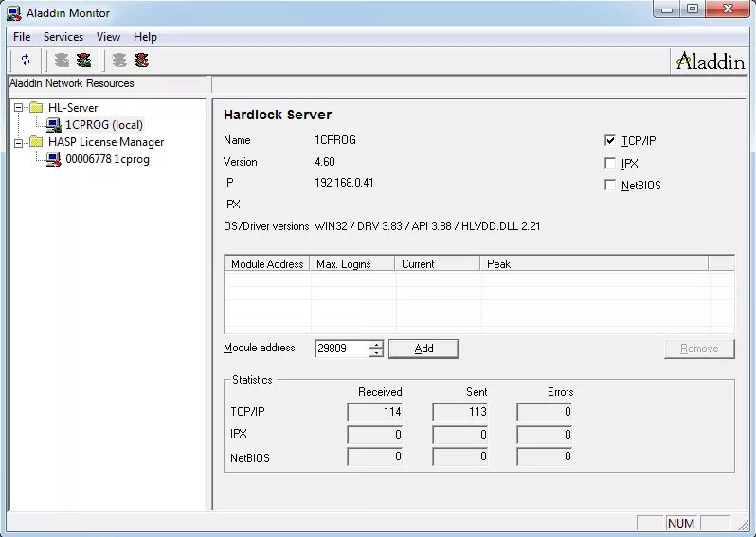Collapse the HL-Server tree node

[x=18, y=108]
